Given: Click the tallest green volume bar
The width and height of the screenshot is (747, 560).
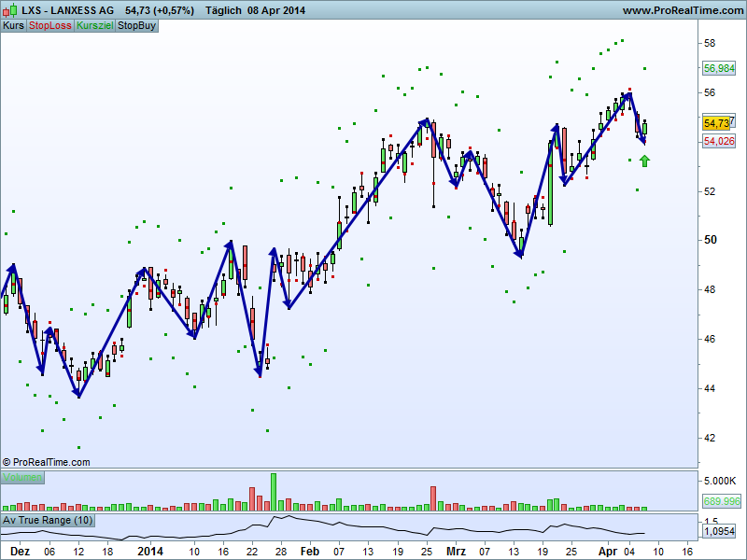Looking at the screenshot, I should [274, 492].
